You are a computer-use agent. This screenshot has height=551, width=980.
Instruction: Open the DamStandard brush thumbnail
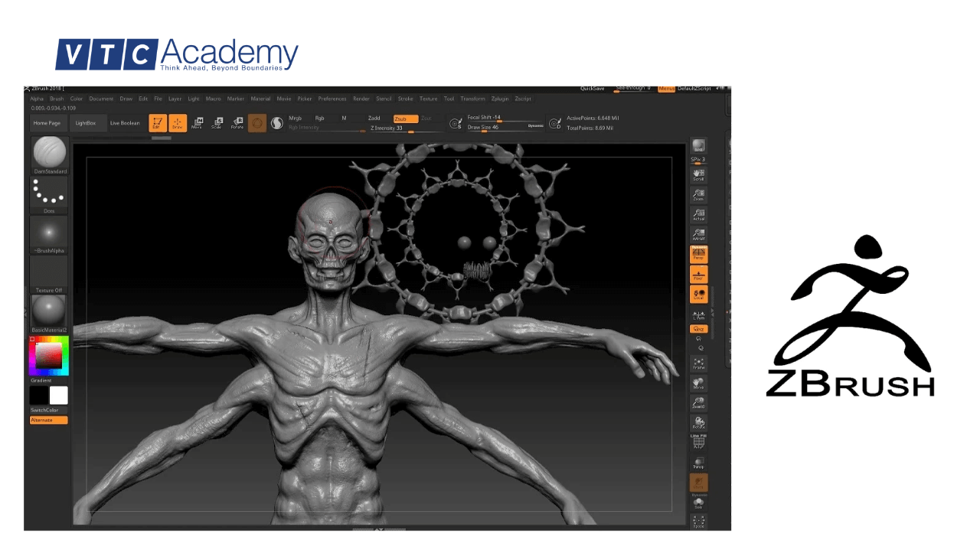(50, 156)
